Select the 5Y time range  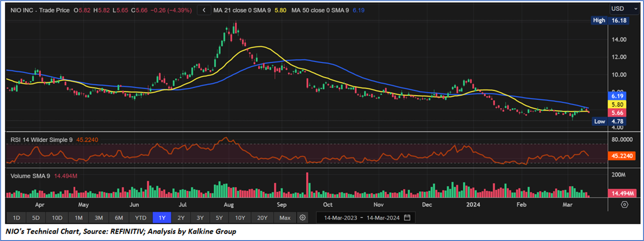[220, 218]
